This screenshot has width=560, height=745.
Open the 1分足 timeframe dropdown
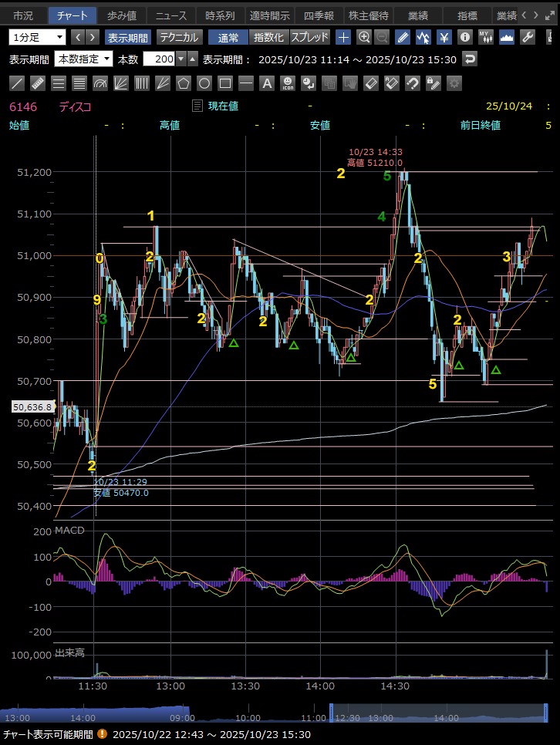tap(38, 37)
